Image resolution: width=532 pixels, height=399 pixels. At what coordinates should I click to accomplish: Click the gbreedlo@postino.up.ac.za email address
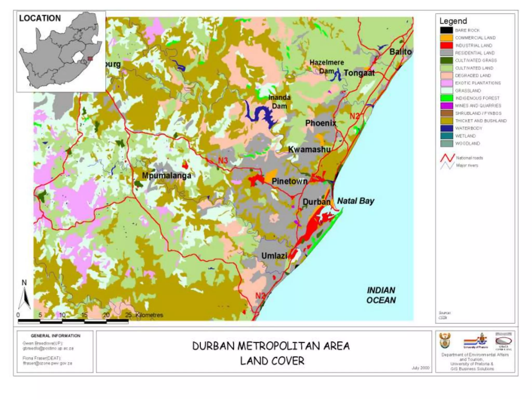pos(48,348)
